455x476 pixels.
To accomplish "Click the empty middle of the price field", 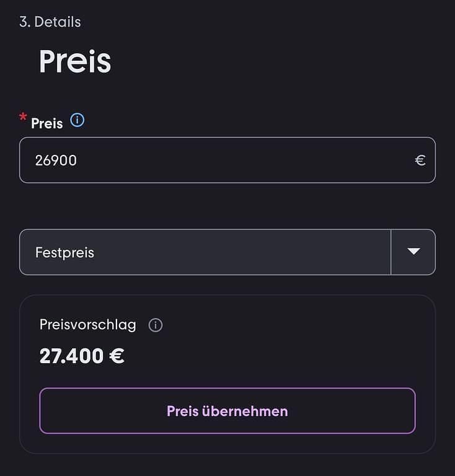I will (248, 161).
